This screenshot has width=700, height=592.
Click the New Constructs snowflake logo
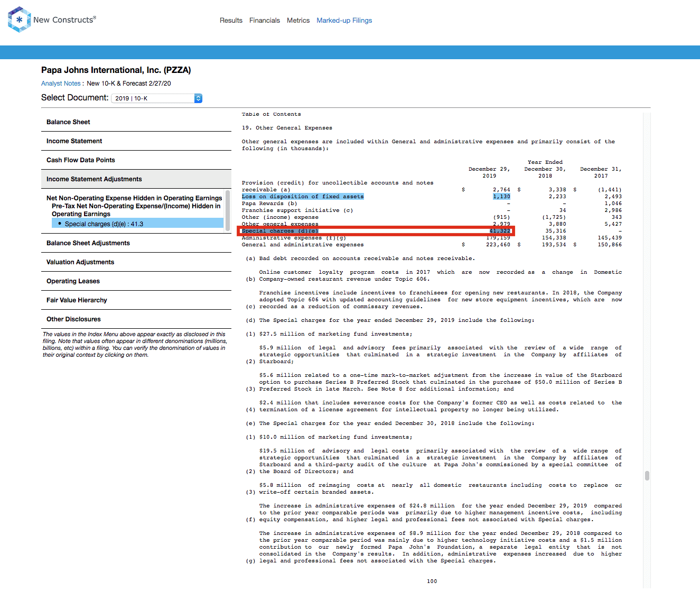(x=20, y=20)
